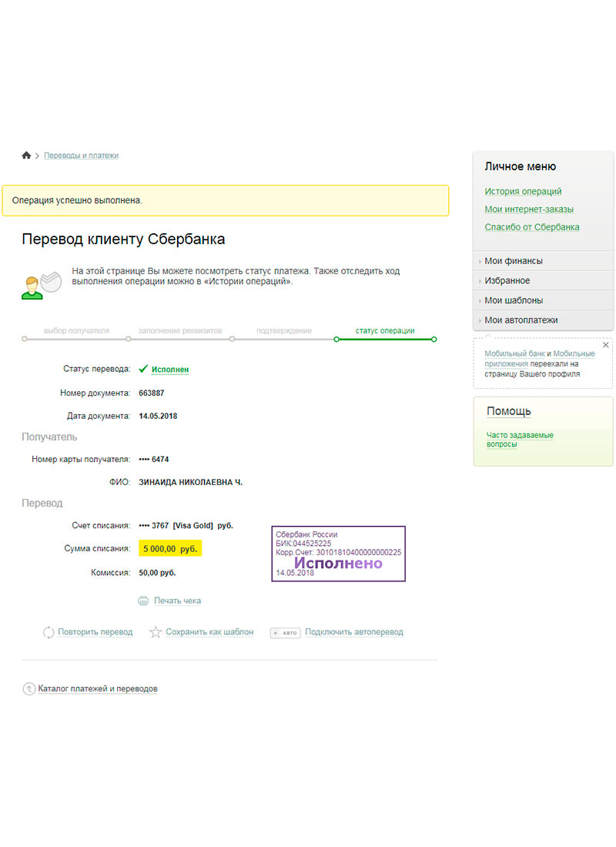
Task: Click the up-arrow catalog icon
Action: 28,688
